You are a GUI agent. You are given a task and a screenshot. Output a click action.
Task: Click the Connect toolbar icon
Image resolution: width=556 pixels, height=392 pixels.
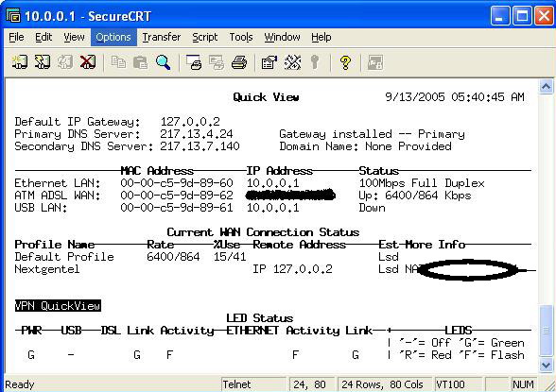[x=20, y=62]
